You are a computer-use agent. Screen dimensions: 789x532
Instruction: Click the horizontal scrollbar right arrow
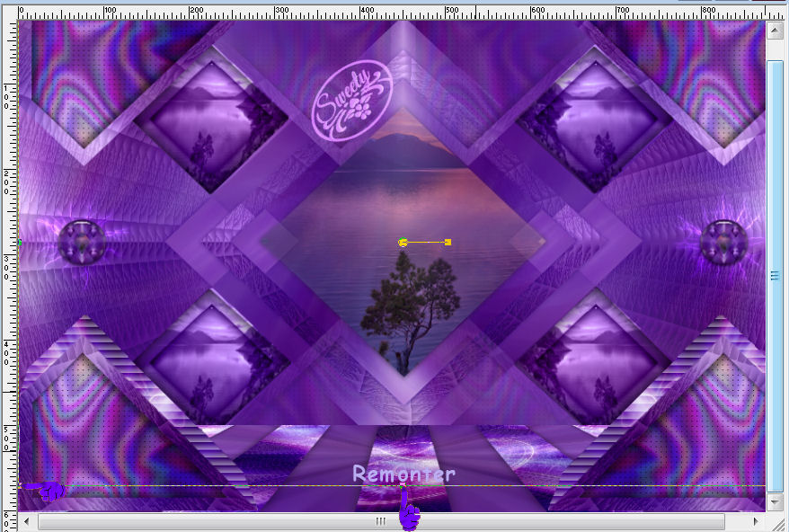point(757,521)
